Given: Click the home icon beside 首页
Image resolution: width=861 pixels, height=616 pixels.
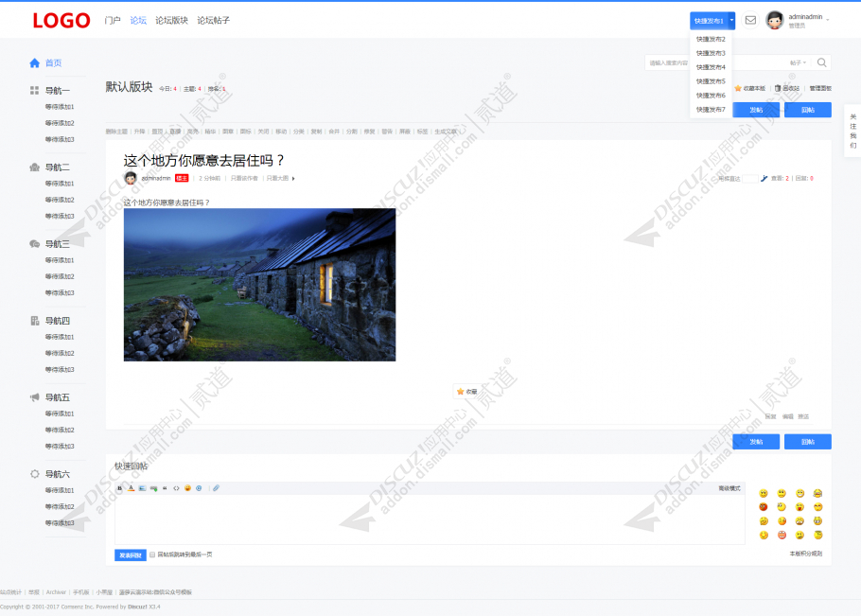Looking at the screenshot, I should tap(35, 63).
